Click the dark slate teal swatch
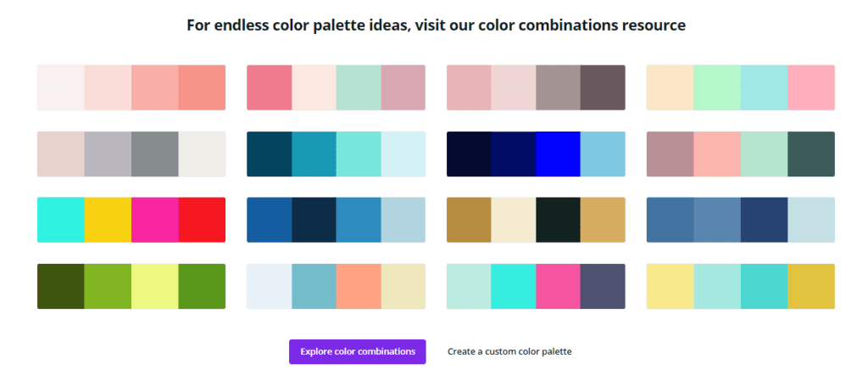This screenshot has height=392, width=868. 811,154
